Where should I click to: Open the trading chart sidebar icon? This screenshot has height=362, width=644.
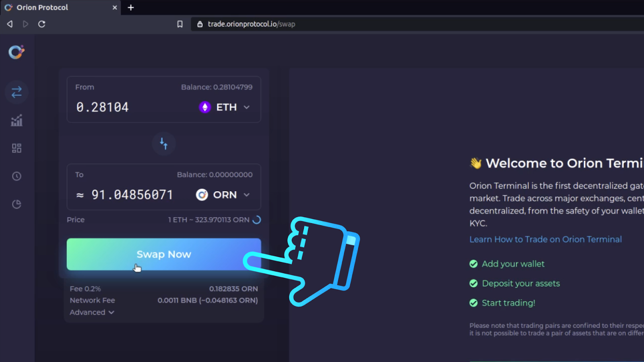[x=17, y=120]
